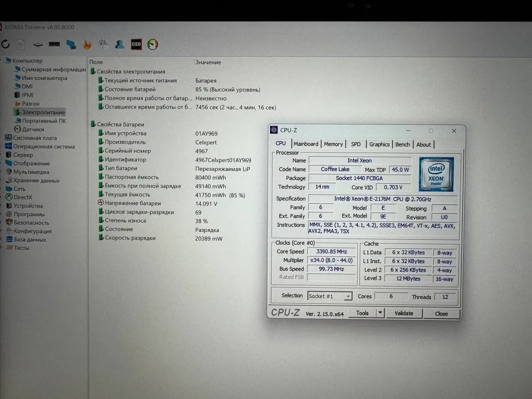The image size is (532, 399).
Task: Click the Поле column header
Action: point(96,63)
